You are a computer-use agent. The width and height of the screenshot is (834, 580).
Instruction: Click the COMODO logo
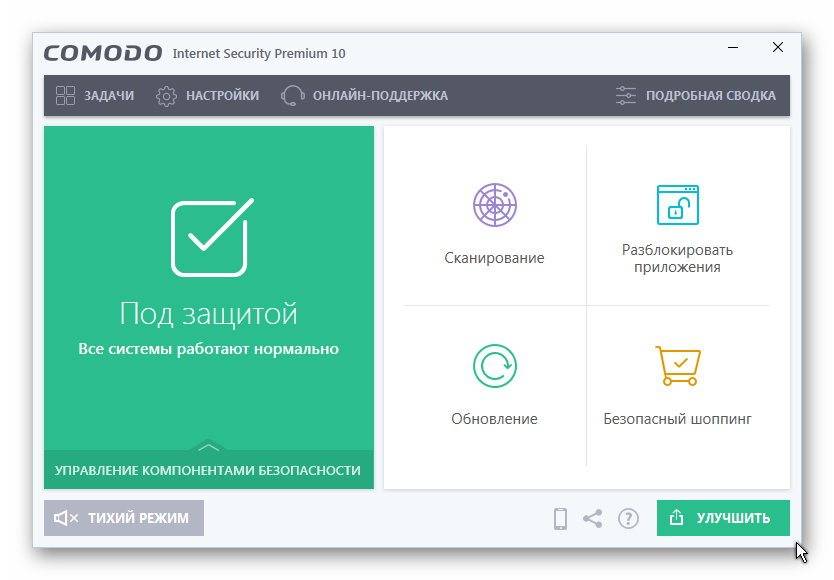[x=103, y=53]
